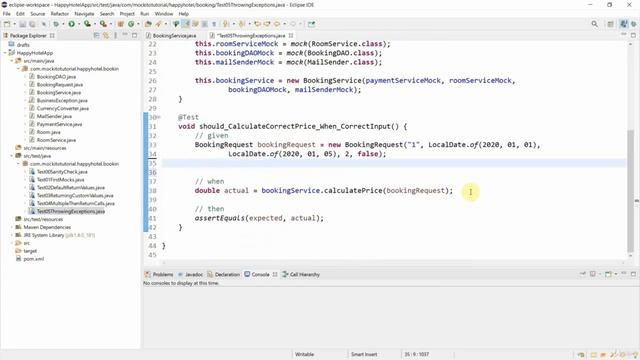The image size is (640, 360).
Task: Open the dropdown arrow next to the Run button
Action: pyautogui.click(x=79, y=24)
